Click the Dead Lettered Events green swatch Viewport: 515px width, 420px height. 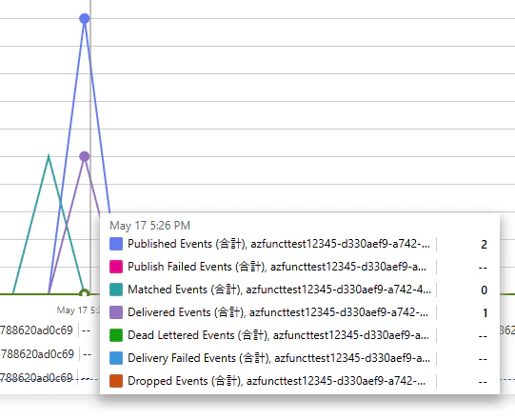[x=116, y=335]
